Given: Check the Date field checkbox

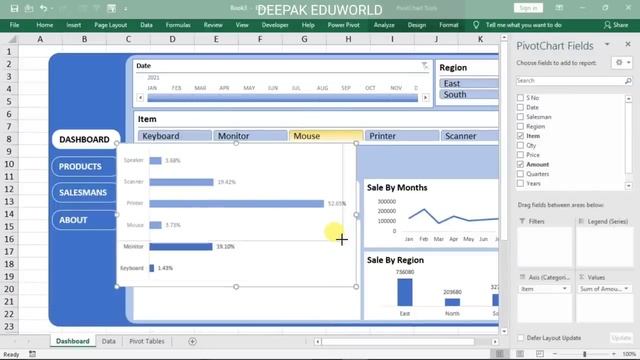Looking at the screenshot, I should [520, 107].
